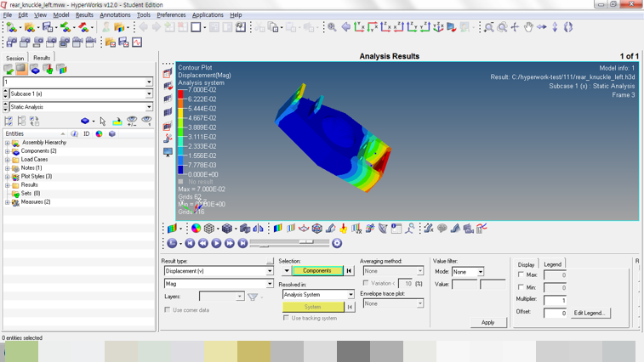The height and width of the screenshot is (362, 644).
Task: Switch to the Legend tab
Action: 553,264
